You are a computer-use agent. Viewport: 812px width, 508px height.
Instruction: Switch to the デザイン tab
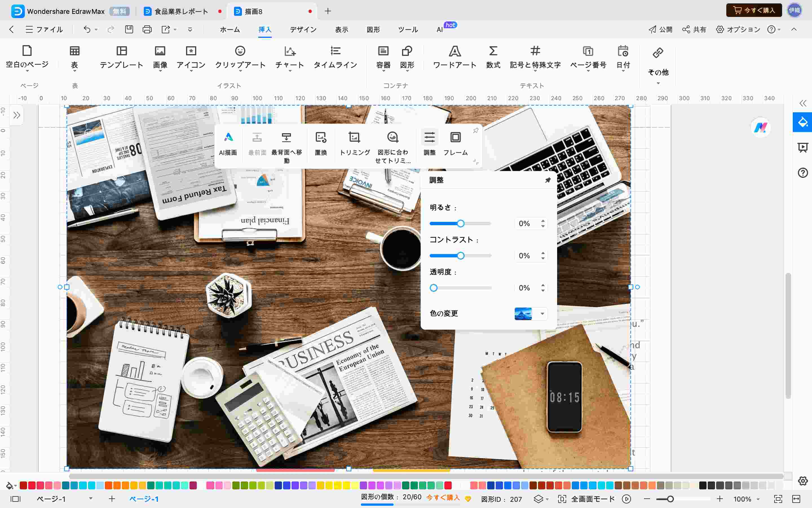click(303, 30)
